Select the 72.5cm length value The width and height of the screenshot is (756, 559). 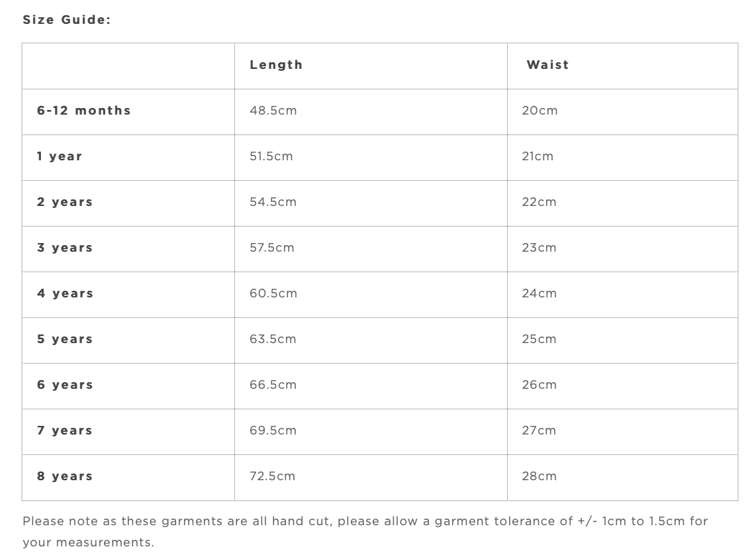click(272, 476)
